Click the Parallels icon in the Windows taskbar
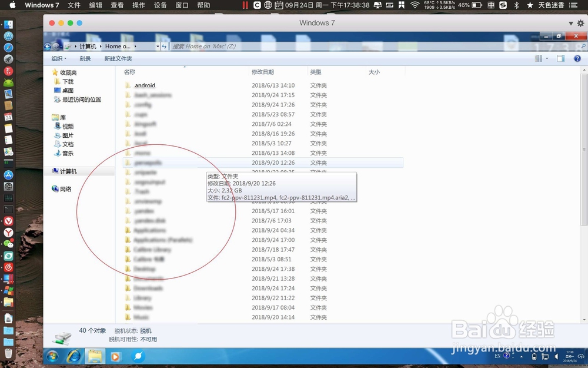The height and width of the screenshot is (368, 588). (x=138, y=356)
